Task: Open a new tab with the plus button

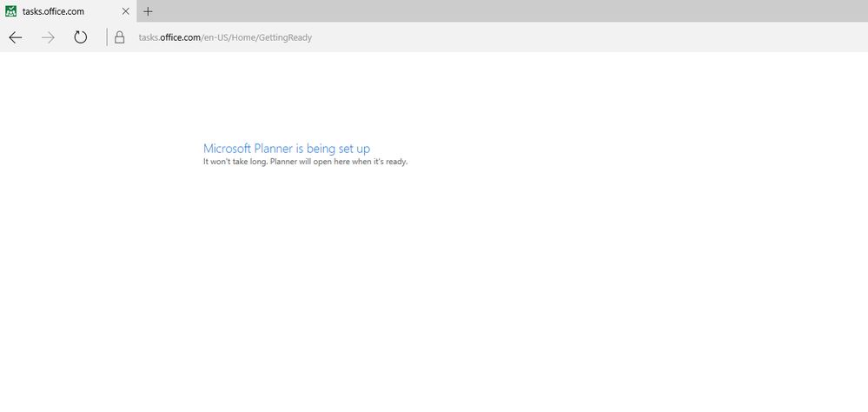Action: pyautogui.click(x=148, y=11)
